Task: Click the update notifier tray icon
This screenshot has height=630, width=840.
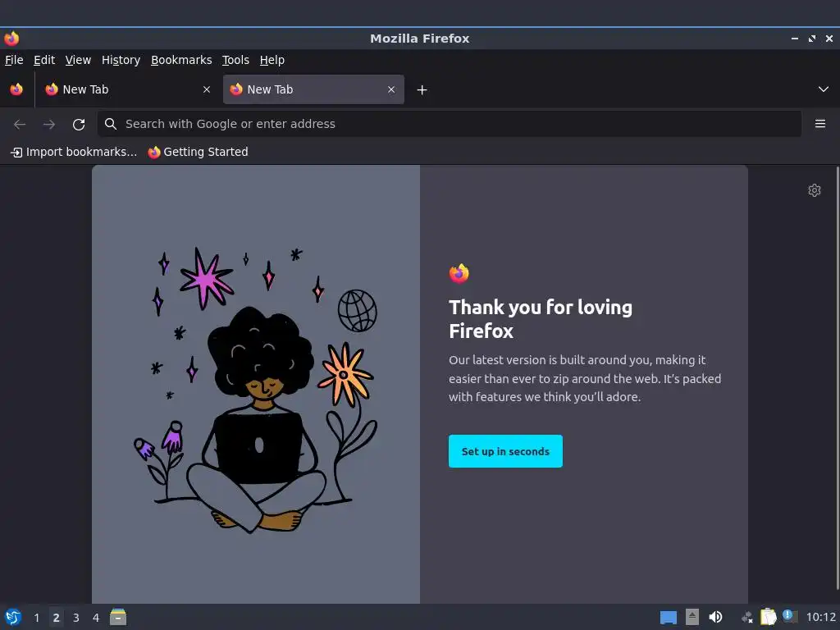Action: click(x=790, y=616)
